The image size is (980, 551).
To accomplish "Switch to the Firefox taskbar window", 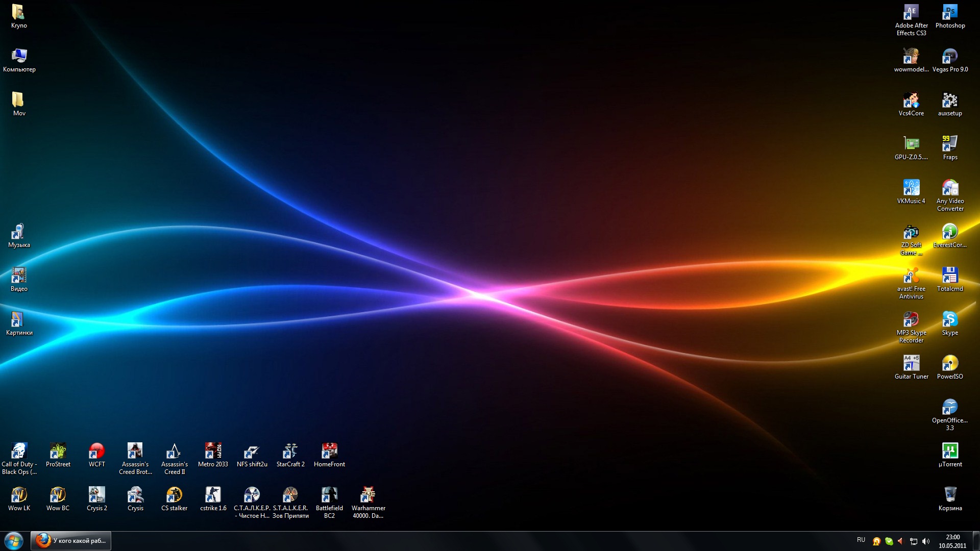I will (x=71, y=541).
